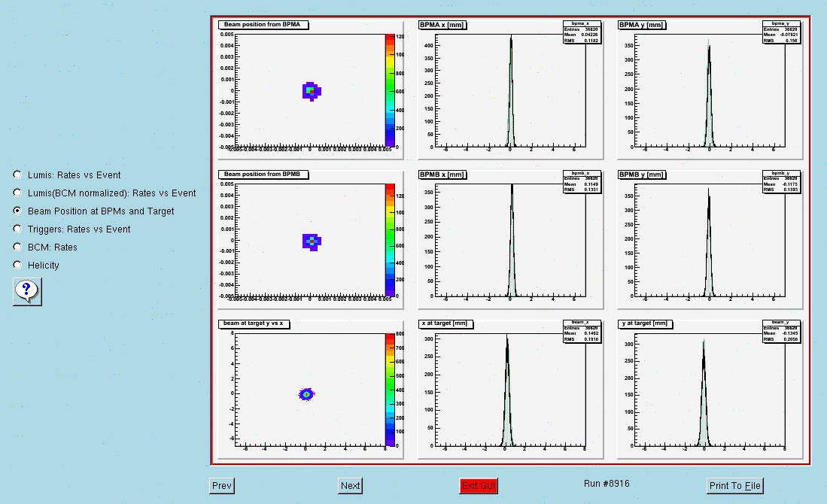This screenshot has height=504, width=827.
Task: Click the red Exit GUI button
Action: coord(479,485)
